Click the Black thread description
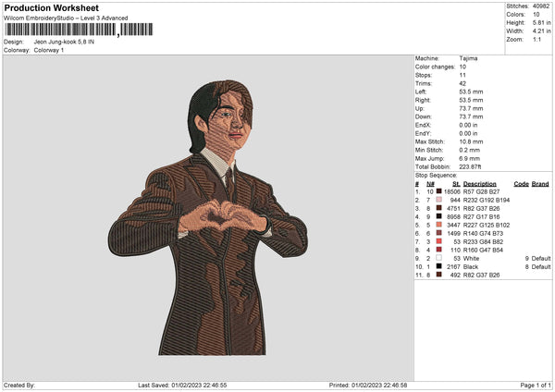 (x=471, y=267)
